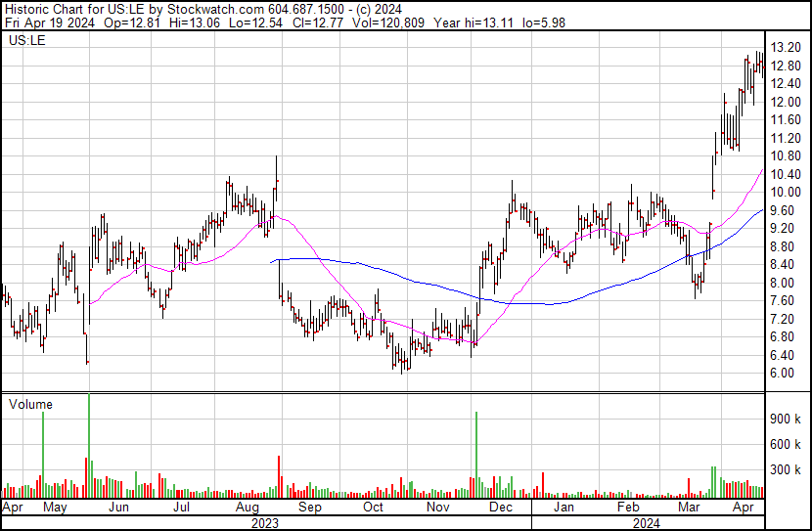The height and width of the screenshot is (531, 812).
Task: Click the Op=12.81 opening value
Action: click(132, 22)
